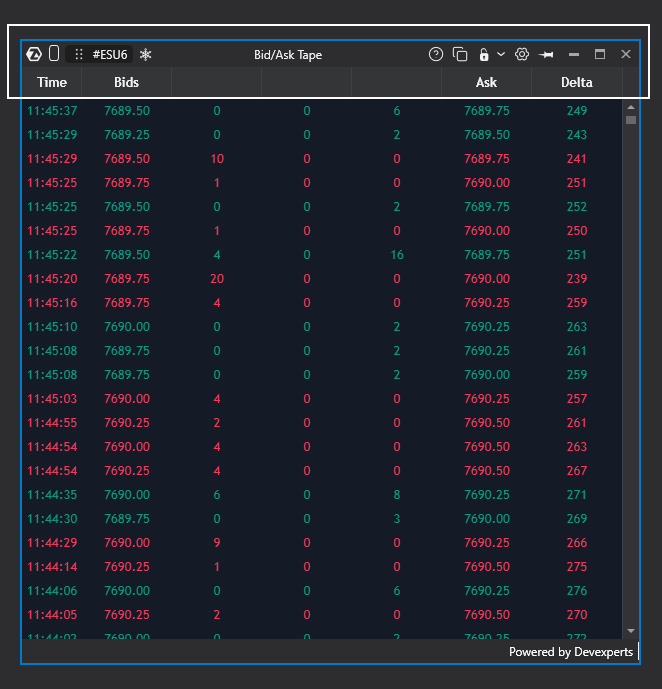Click the Delta column header
662x689 pixels.
(577, 82)
